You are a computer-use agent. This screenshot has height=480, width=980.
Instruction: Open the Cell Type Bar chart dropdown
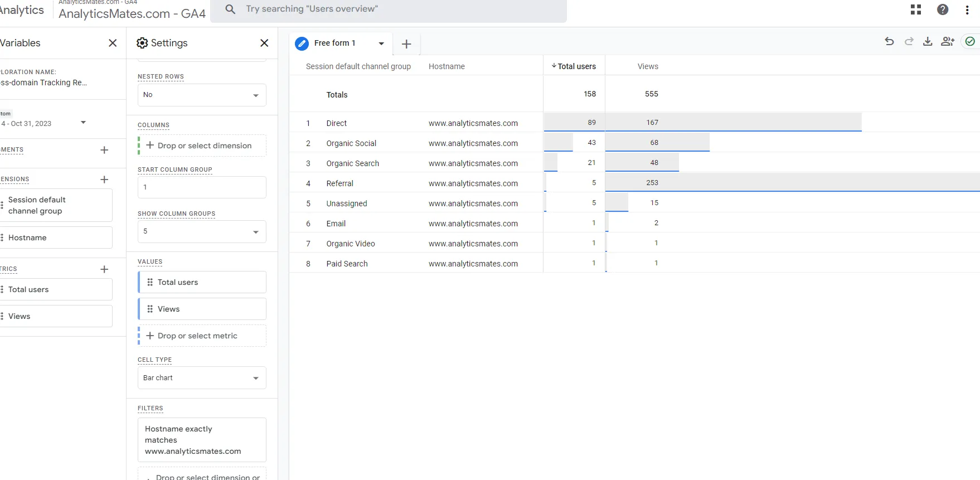pyautogui.click(x=202, y=377)
